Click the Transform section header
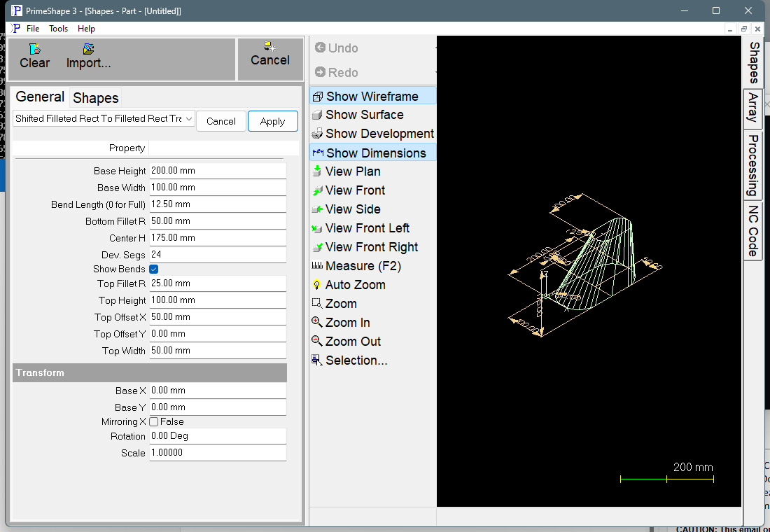 [150, 373]
